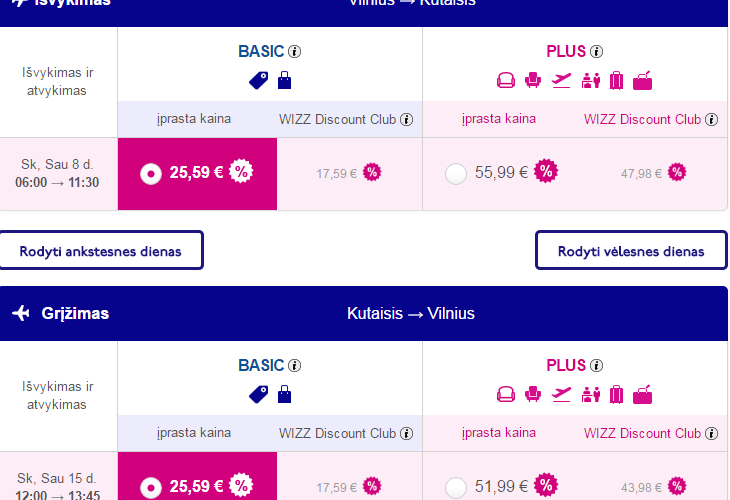Click discount badge next to outbound 17,59 € price

[372, 172]
